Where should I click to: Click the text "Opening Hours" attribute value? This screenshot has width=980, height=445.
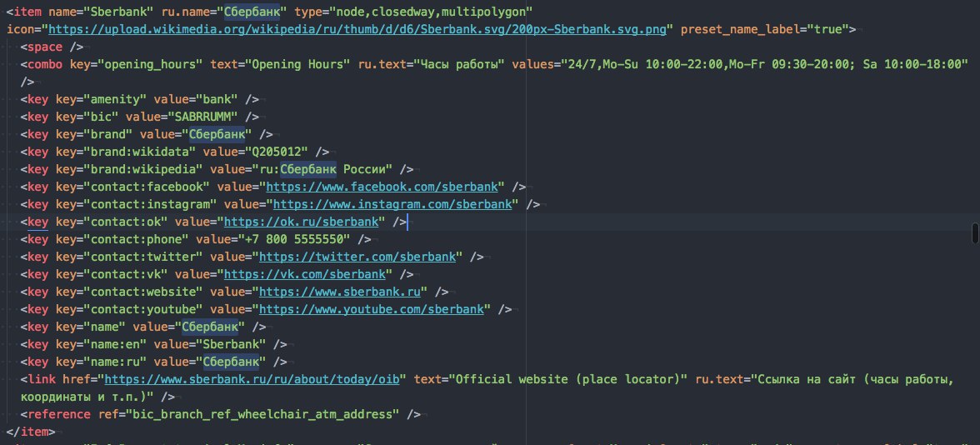301,64
